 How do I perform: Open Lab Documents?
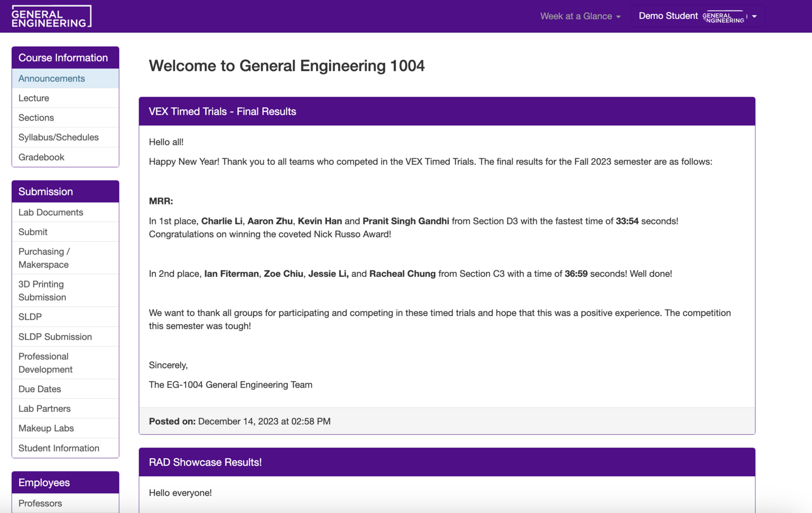pyautogui.click(x=50, y=212)
